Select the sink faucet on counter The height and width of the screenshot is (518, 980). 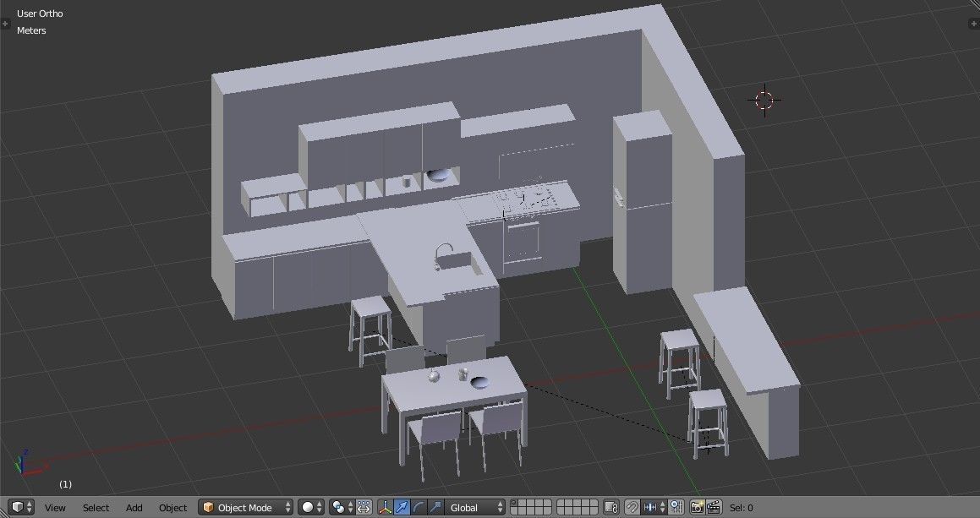(x=443, y=255)
